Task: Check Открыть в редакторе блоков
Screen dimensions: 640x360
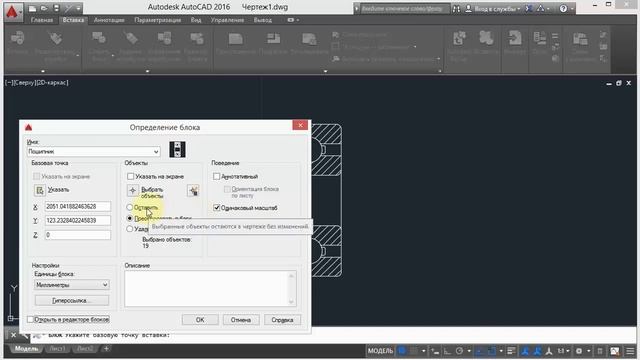Action: [x=30, y=319]
